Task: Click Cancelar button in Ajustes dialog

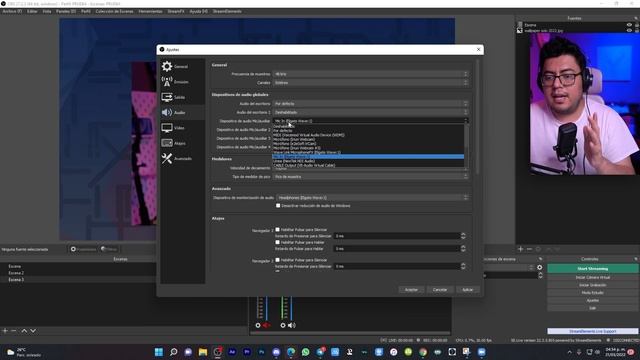Action: (x=440, y=290)
